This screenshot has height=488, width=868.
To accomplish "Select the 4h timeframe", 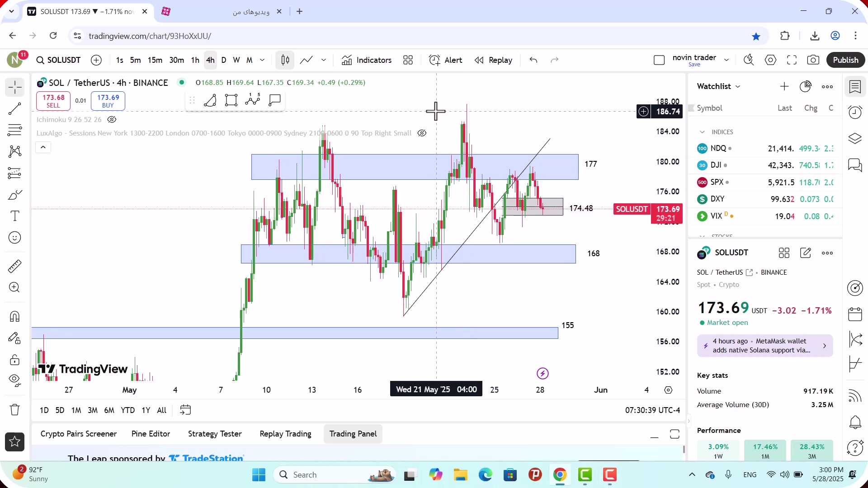I will 210,60.
